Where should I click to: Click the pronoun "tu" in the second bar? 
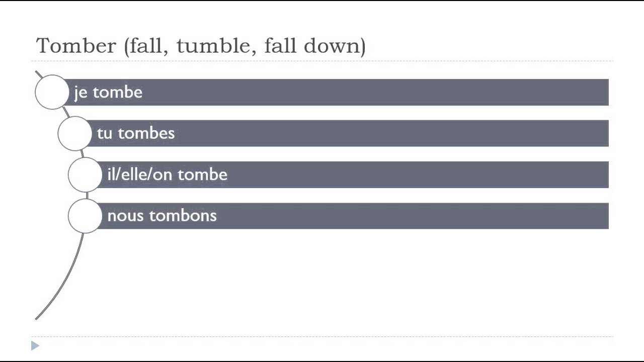tap(105, 133)
